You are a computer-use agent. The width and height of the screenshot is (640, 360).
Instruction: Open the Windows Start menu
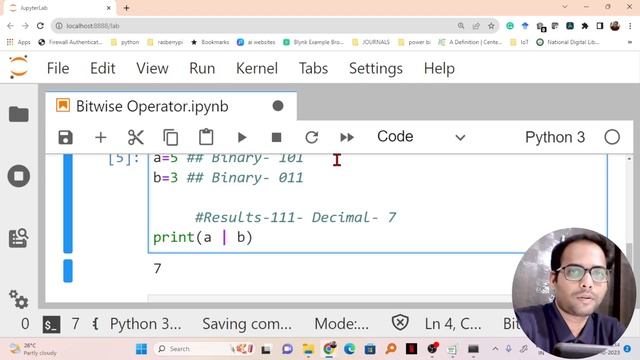[142, 349]
